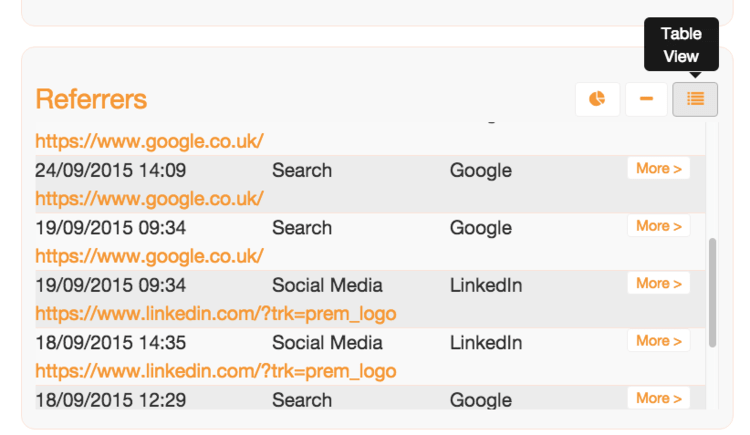Open google.co.uk link under 24/09/2015 row
Screen dimensions: 750x435
[149, 199]
